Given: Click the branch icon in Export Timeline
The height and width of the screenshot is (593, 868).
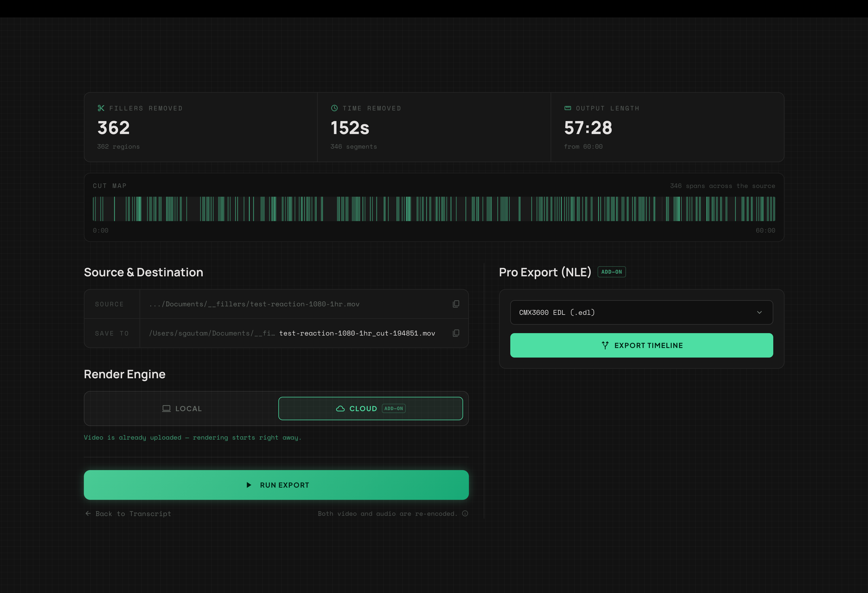Looking at the screenshot, I should 605,345.
